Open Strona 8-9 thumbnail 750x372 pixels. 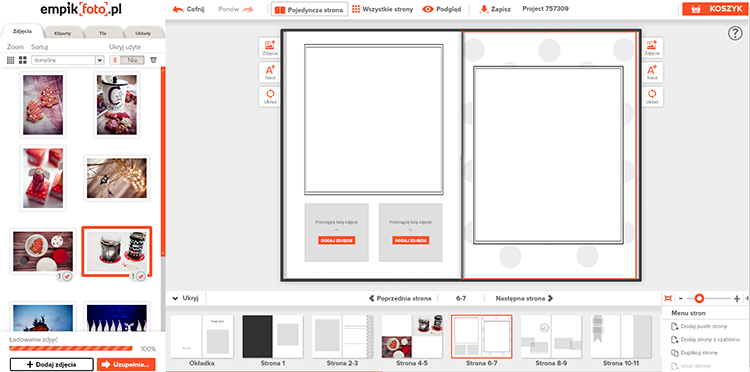pyautogui.click(x=551, y=337)
